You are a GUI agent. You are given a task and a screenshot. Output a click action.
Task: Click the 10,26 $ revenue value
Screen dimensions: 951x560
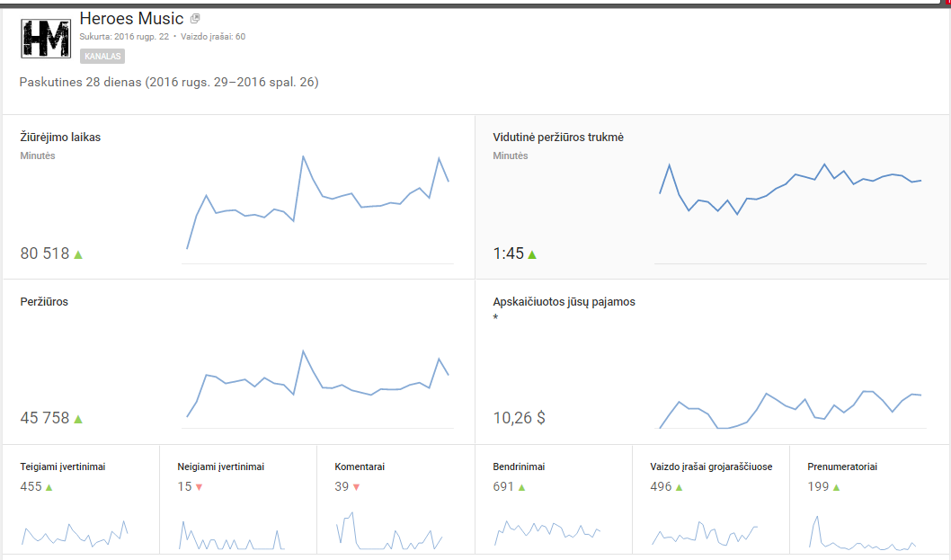[520, 418]
